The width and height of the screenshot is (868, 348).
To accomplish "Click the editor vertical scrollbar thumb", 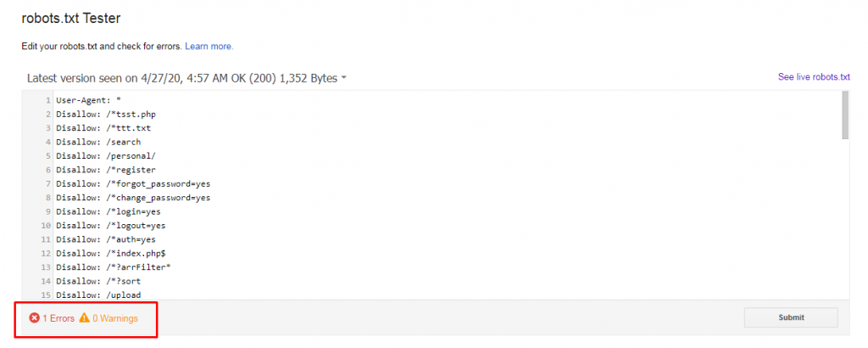I will (845, 115).
